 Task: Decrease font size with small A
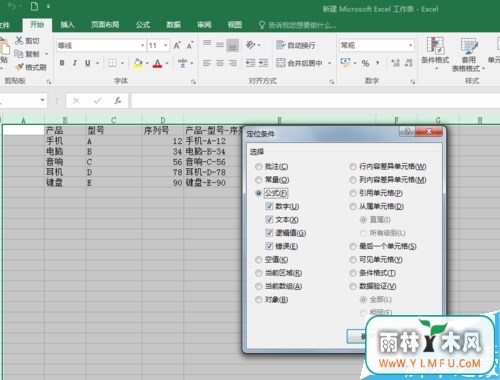[x=190, y=45]
